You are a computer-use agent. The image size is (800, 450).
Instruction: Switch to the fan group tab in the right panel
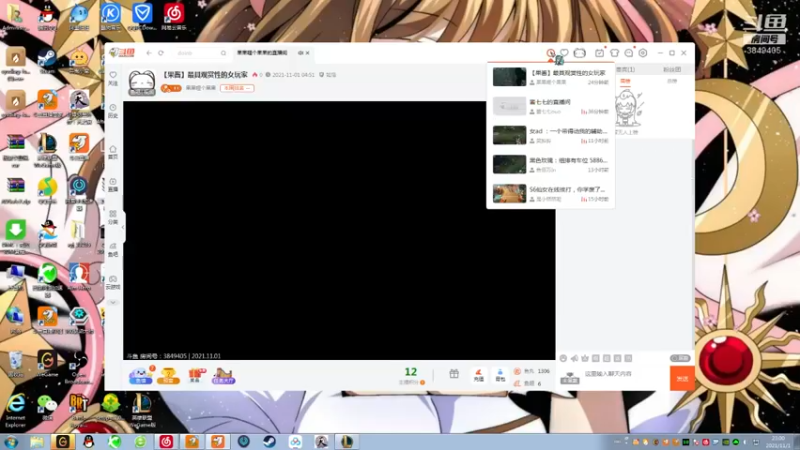point(672,69)
